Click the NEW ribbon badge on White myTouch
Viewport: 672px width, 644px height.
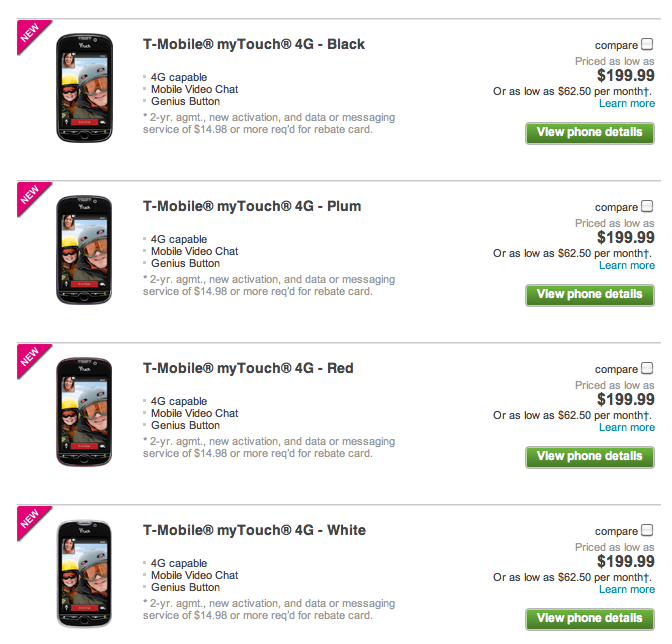32,521
